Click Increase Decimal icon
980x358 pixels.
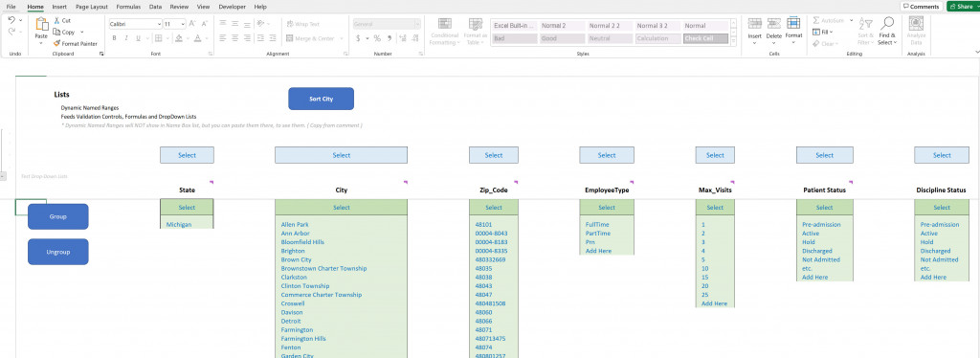coord(402,38)
